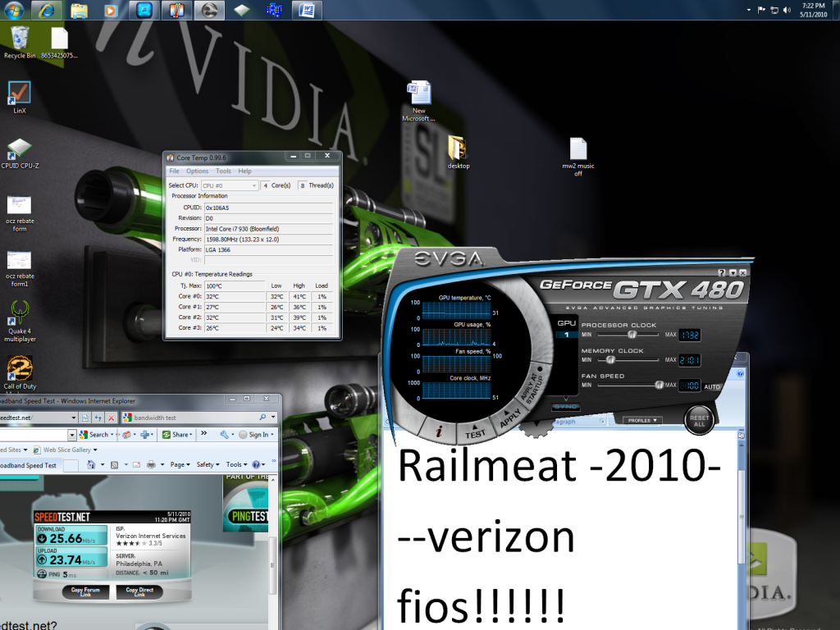Image resolution: width=840 pixels, height=630 pixels.
Task: Expand the Web Slice Gallery dropdown
Action: (x=95, y=450)
